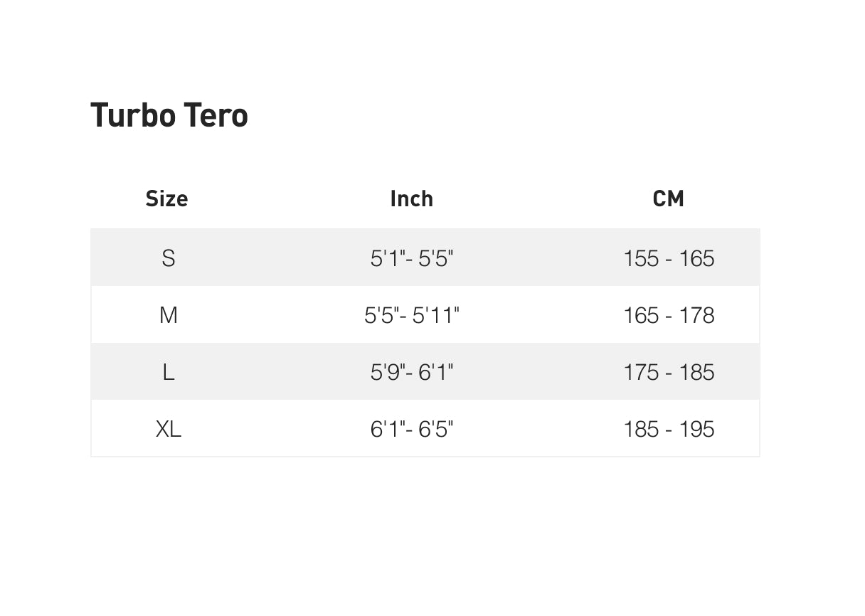
Task: Click the Inch column header
Action: click(x=411, y=198)
